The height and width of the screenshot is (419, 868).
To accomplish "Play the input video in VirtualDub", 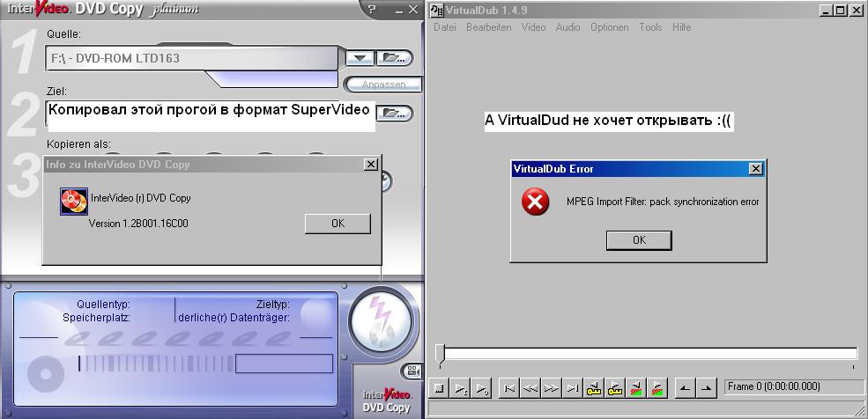I will click(x=461, y=388).
